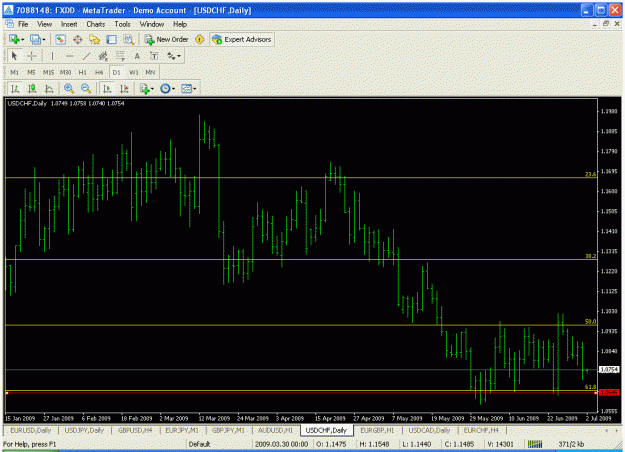Select the Equidistant Channel tool

pyautogui.click(x=103, y=56)
